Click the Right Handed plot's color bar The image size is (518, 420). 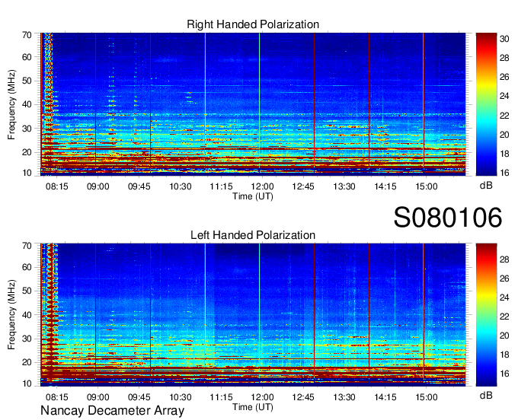486,104
